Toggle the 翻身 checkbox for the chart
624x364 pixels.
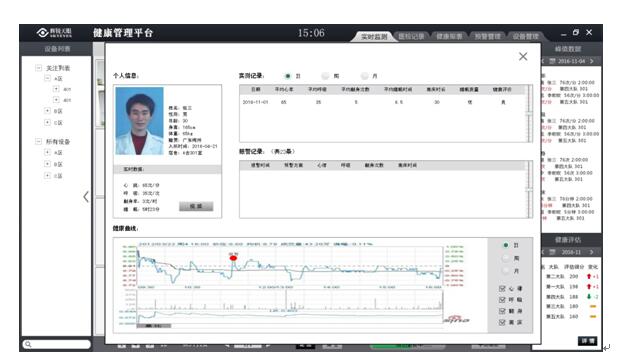click(x=502, y=311)
